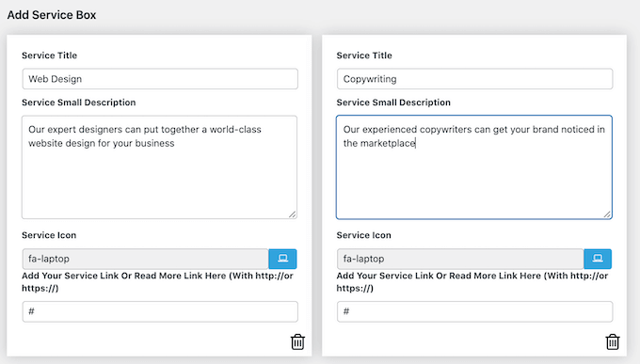
Task: Delete the Web Design service box
Action: point(297,341)
